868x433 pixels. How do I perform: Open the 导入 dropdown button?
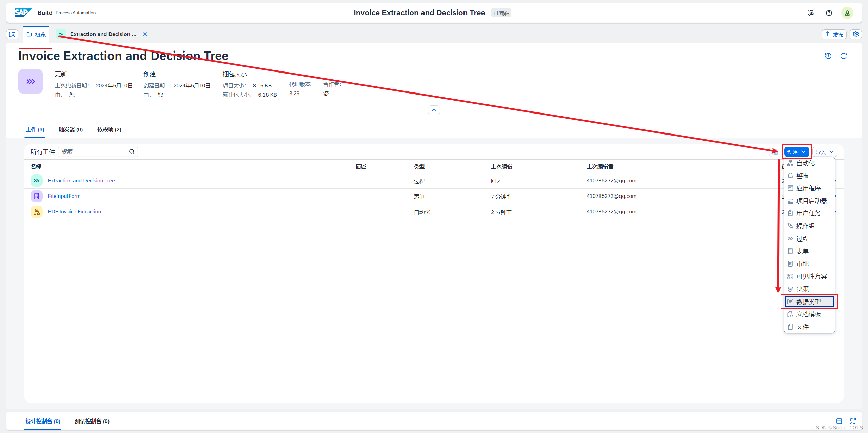coord(825,152)
